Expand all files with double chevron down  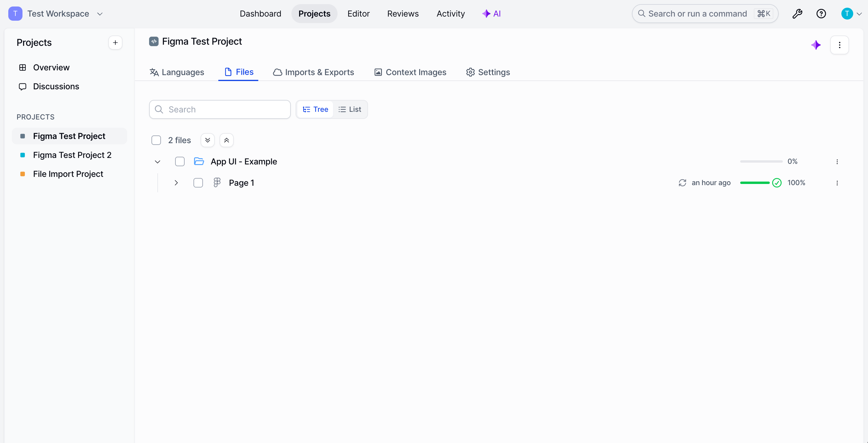click(208, 140)
